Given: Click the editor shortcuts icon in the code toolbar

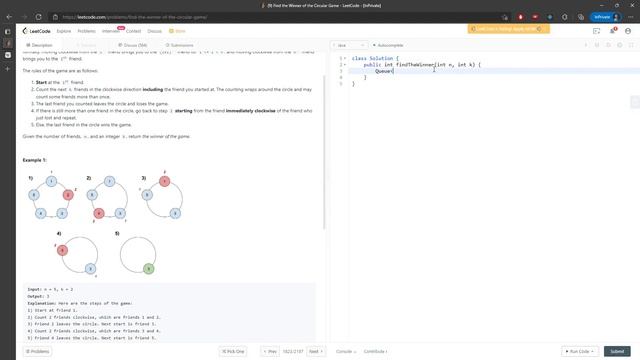Looking at the screenshot, I should point(597,45).
